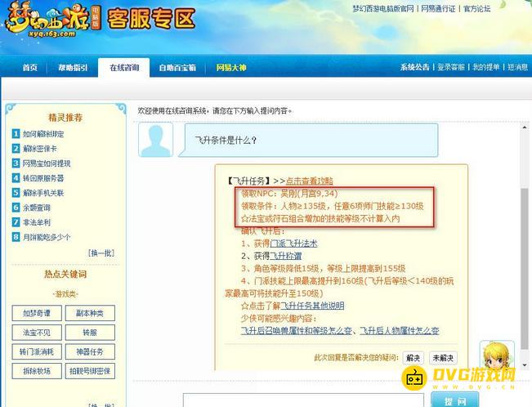
Task: Mark the reply as 解决
Action: [x=413, y=358]
